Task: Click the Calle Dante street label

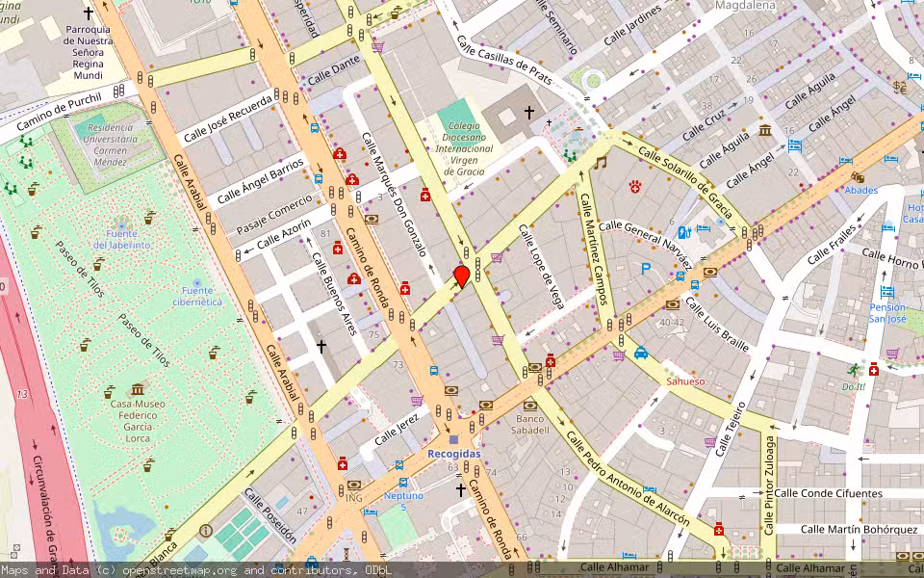Action: 334,70
